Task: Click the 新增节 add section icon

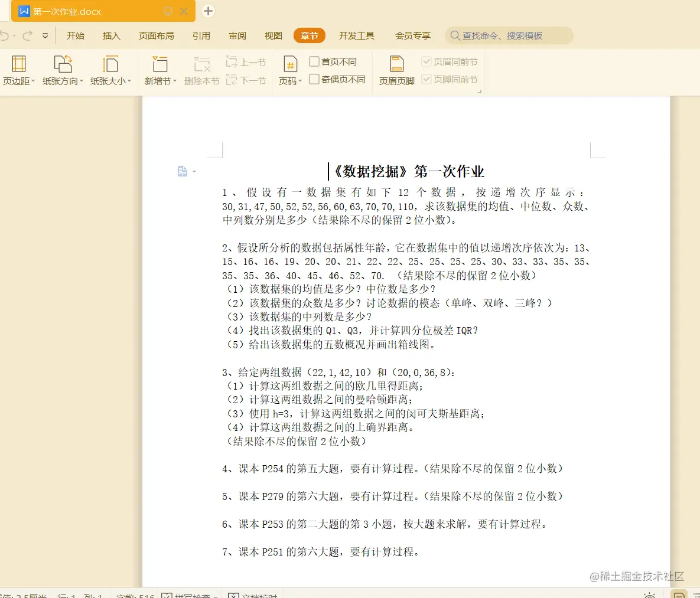Action: 159,64
